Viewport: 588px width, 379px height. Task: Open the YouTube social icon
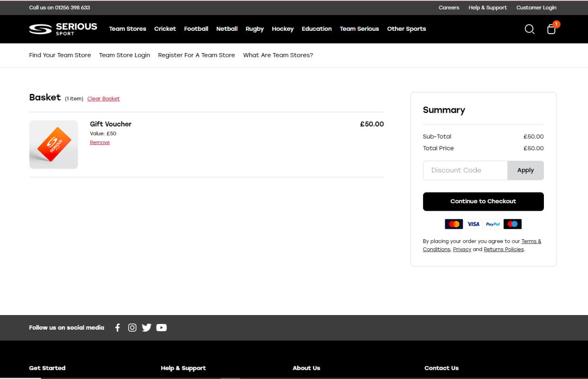click(162, 327)
